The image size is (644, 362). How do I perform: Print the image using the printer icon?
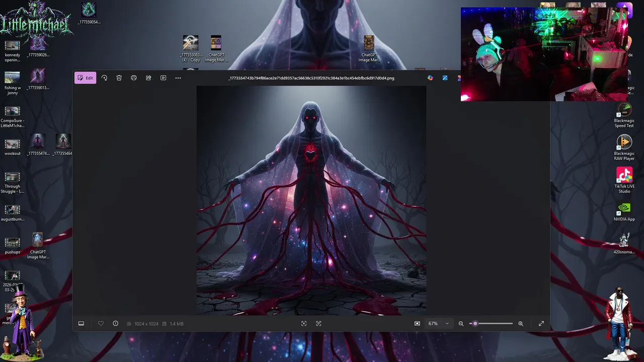[134, 78]
